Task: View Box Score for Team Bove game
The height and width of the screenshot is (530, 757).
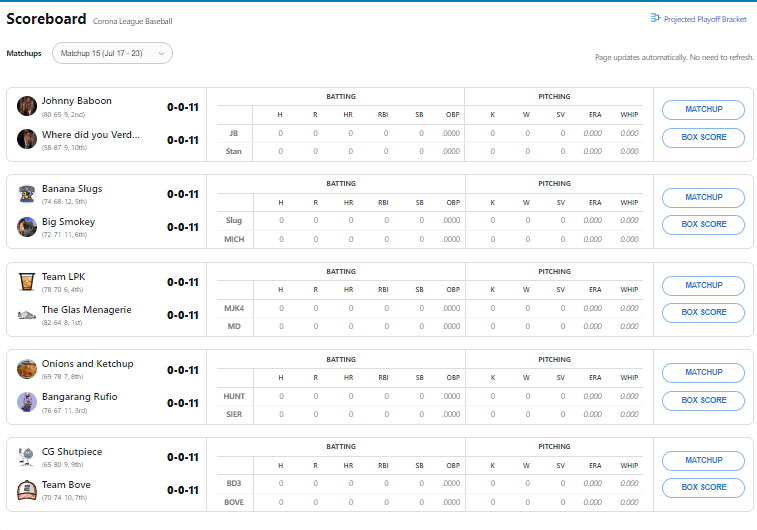Action: (x=703, y=488)
